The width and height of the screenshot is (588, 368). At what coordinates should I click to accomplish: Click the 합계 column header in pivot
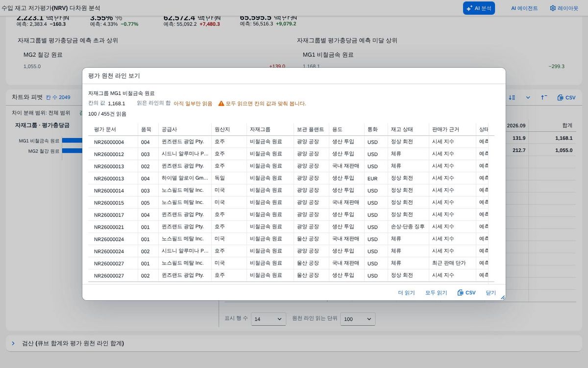pyautogui.click(x=567, y=126)
